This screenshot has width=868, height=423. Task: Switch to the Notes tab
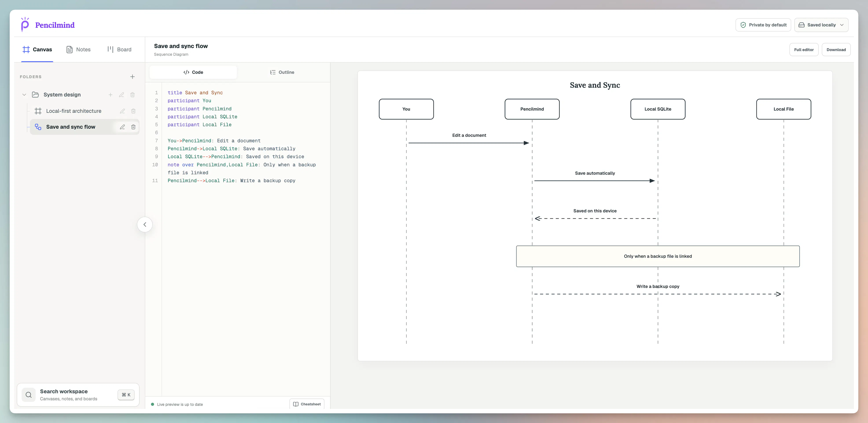(x=78, y=50)
